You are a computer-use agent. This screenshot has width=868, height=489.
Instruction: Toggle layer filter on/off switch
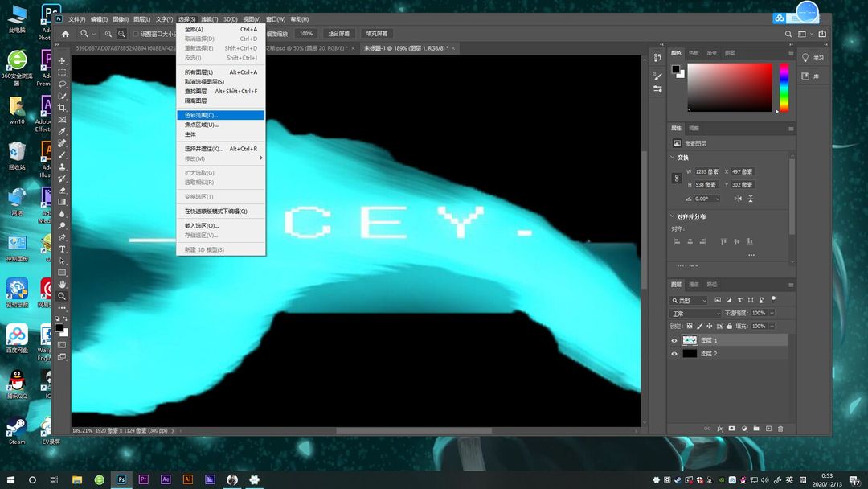click(x=773, y=299)
